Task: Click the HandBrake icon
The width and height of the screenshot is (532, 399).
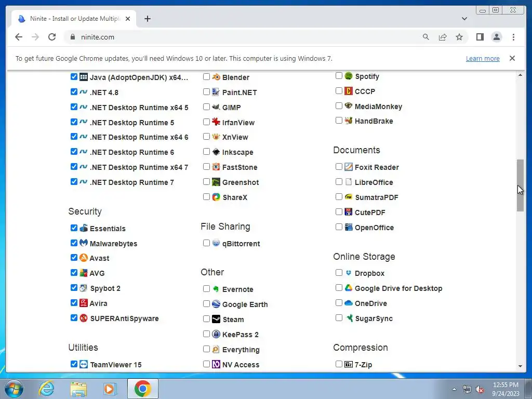Action: coord(349,121)
